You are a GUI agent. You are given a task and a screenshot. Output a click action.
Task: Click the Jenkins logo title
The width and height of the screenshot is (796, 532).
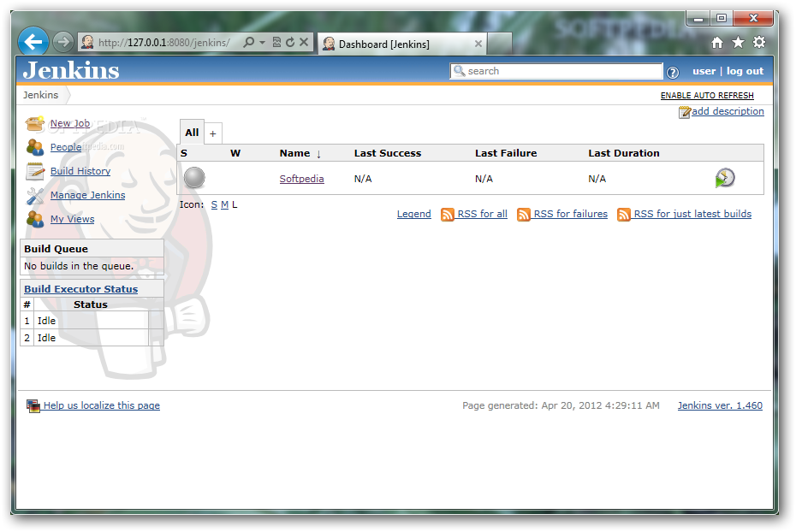click(x=71, y=70)
